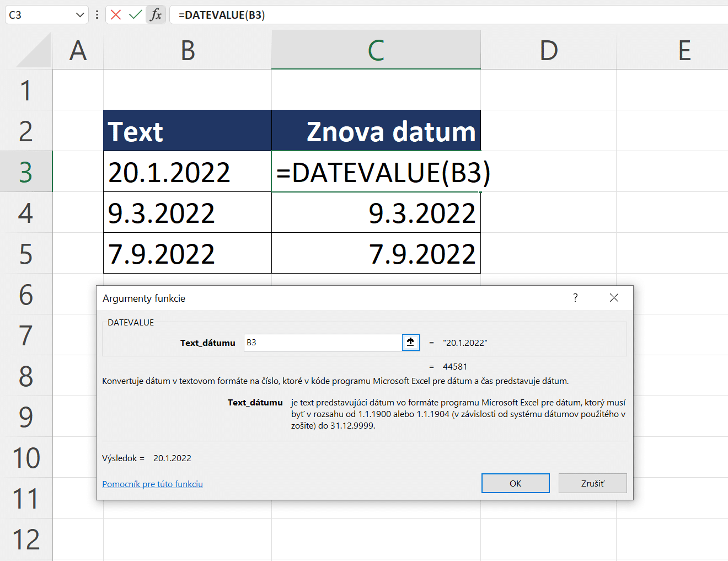Select row 1 header
This screenshot has height=561, width=728.
click(26, 90)
